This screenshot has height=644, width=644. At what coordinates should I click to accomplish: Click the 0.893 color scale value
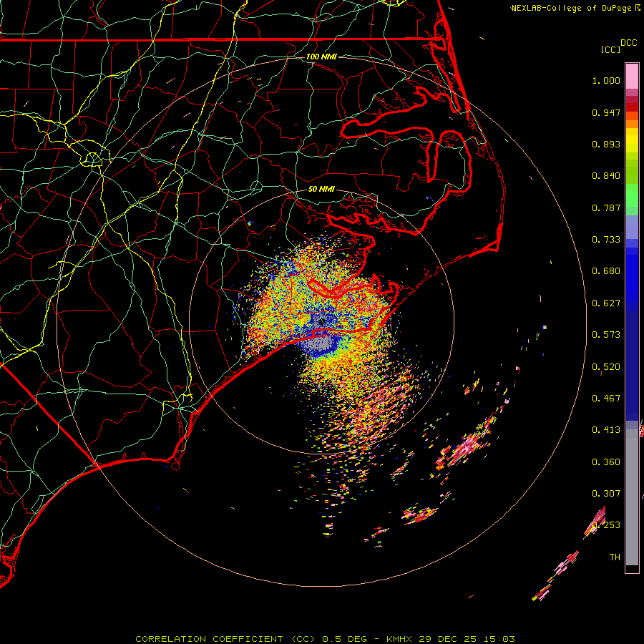point(606,144)
